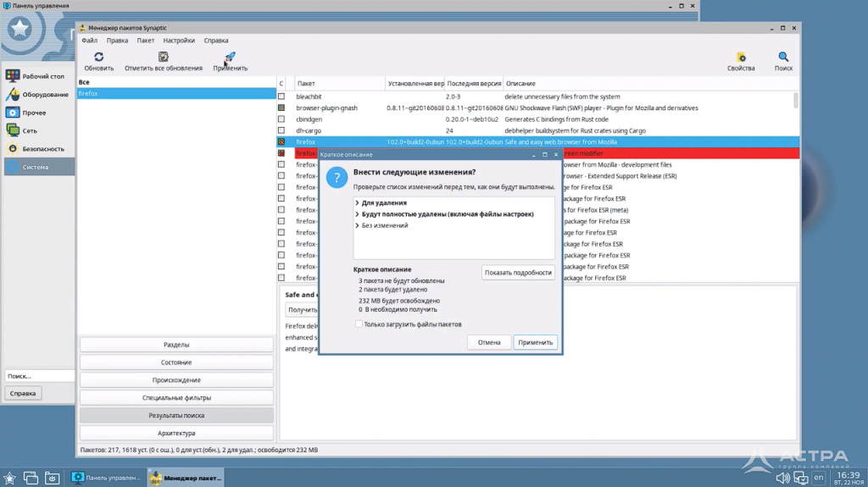Switch to Панель управления taskbar button
The height and width of the screenshot is (487, 868).
coord(108,478)
